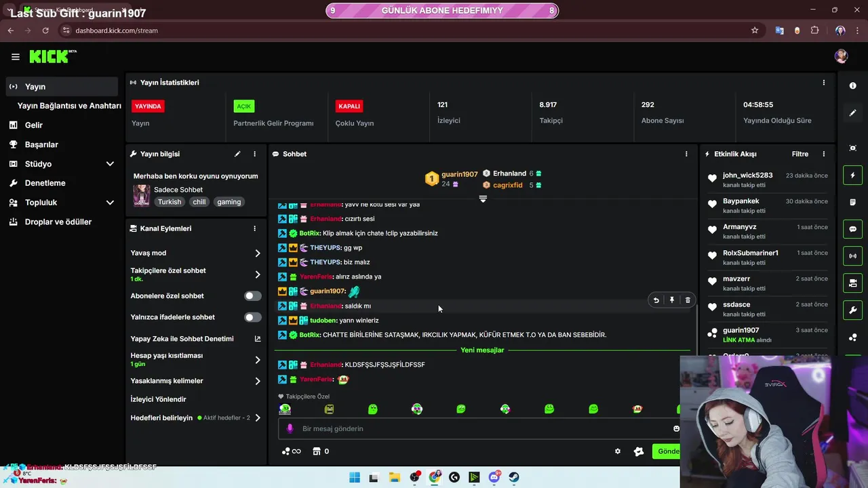Open Etkinlik Akışı three-dot menu
Screen dimensions: 868x488
(824, 154)
